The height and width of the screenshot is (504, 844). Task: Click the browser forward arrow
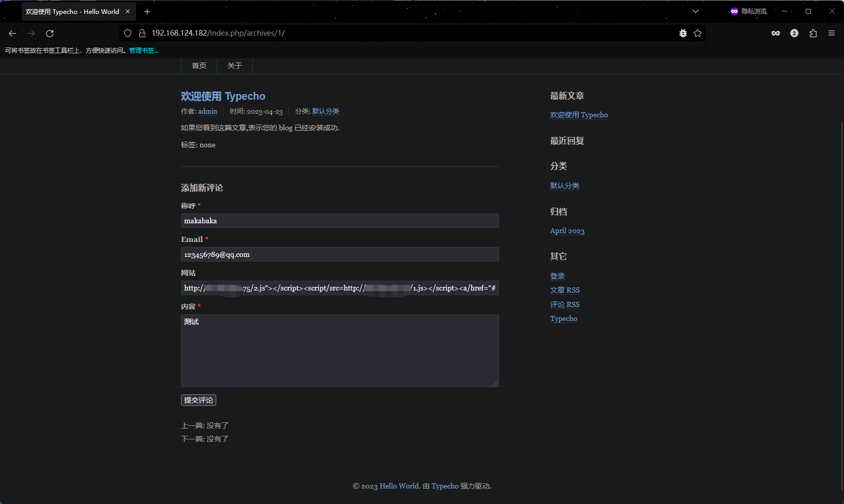click(31, 33)
